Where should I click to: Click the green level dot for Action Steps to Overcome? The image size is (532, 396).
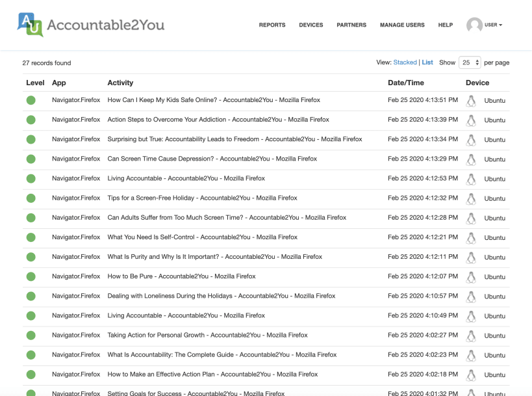pyautogui.click(x=31, y=120)
